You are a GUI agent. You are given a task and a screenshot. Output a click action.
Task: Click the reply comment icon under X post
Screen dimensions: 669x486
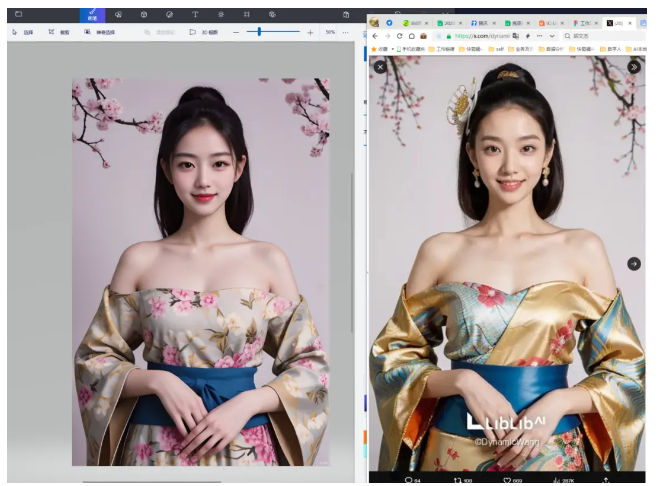[x=408, y=480]
